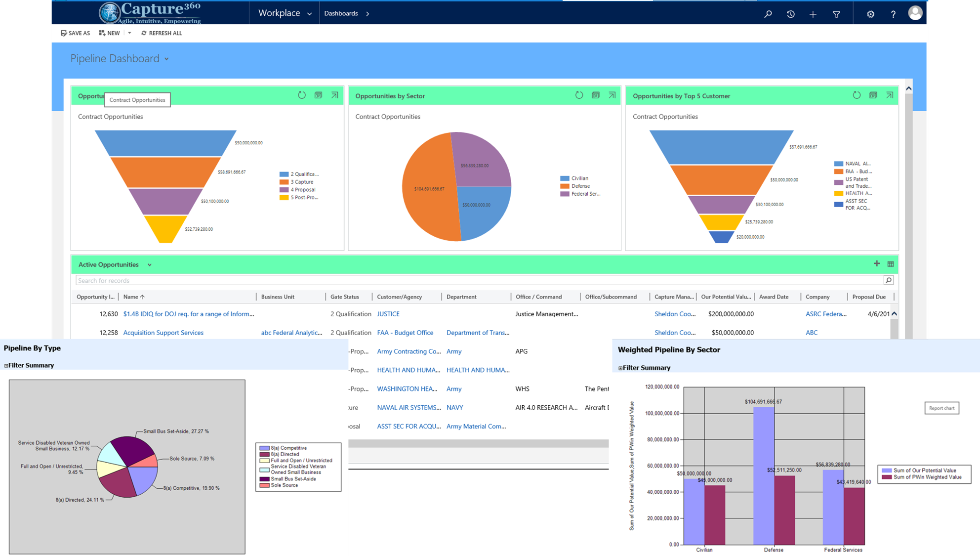Click the Dashboards menu item
The image size is (980, 556).
point(341,13)
